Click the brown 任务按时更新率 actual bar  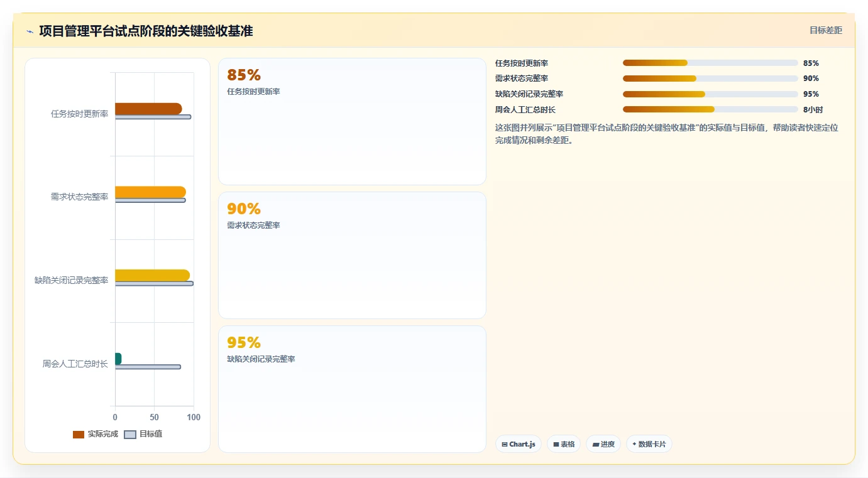(148, 109)
